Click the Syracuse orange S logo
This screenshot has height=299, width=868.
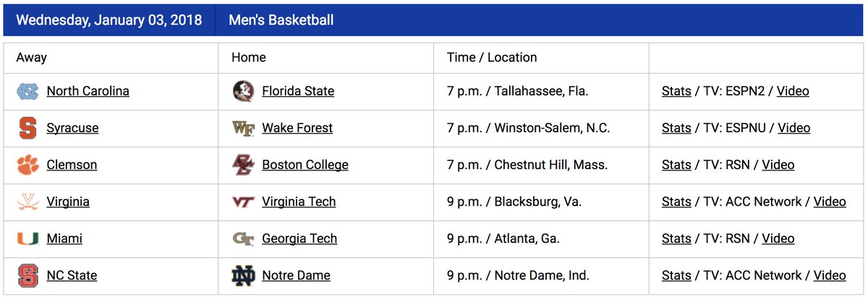tap(27, 128)
